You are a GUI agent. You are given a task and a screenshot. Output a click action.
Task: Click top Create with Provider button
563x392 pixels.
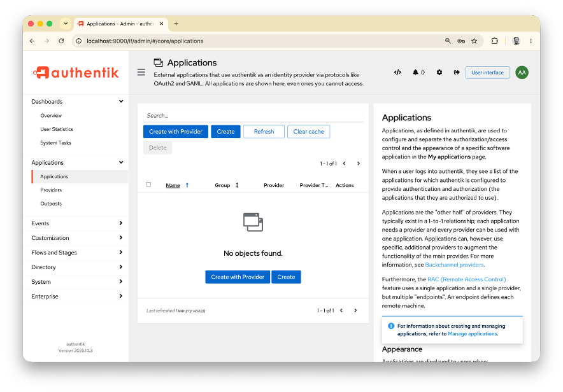point(176,132)
